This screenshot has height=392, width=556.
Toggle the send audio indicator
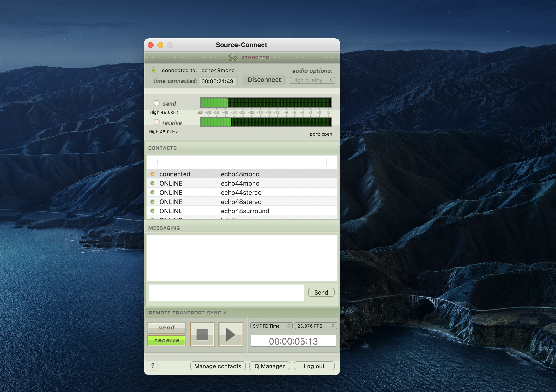tap(157, 103)
